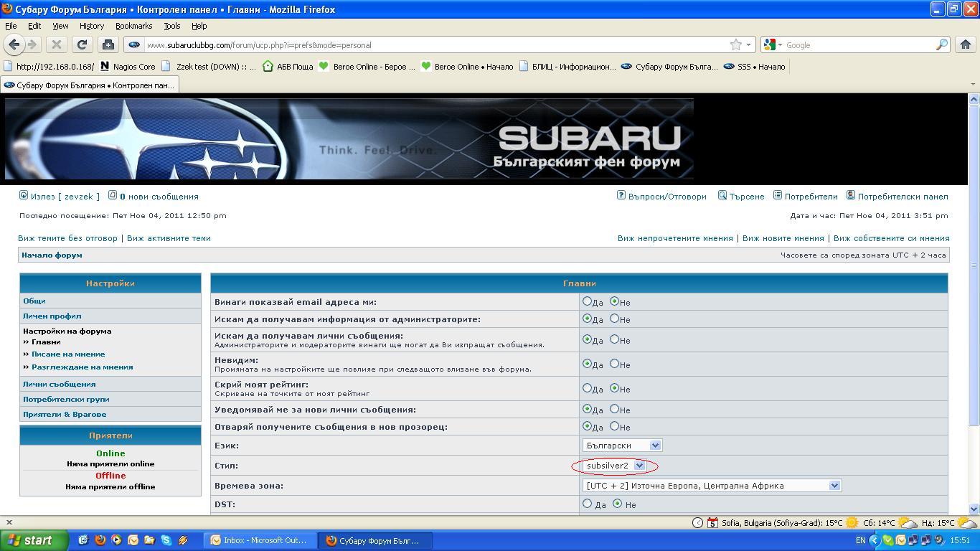Open the Стил style dropdown subsilver2

point(615,466)
